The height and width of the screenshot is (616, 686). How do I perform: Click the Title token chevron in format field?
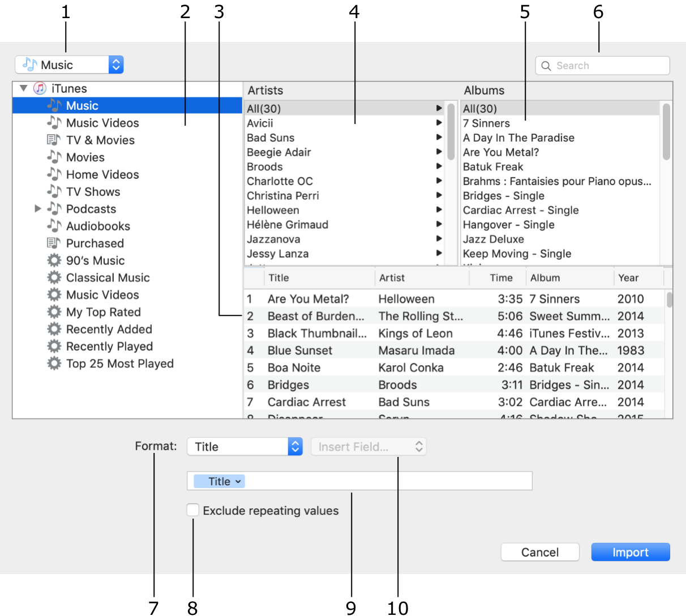(238, 481)
